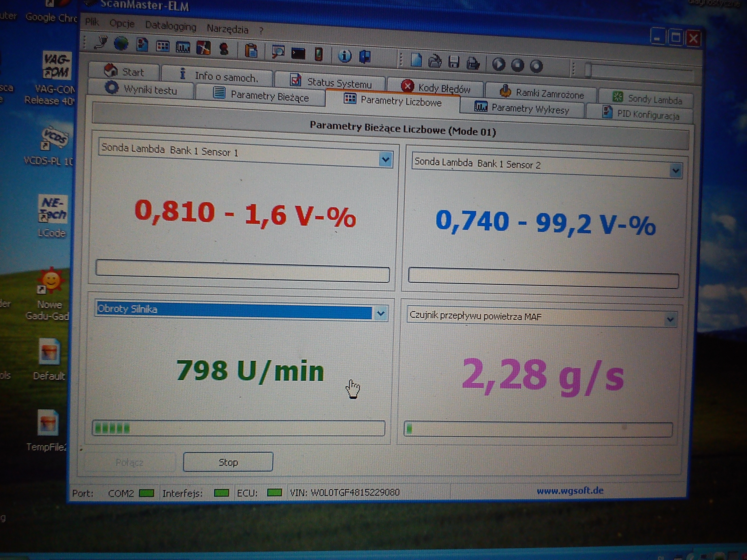The height and width of the screenshot is (560, 747).
Task: Click the globe icon in toolbar
Action: tap(121, 44)
